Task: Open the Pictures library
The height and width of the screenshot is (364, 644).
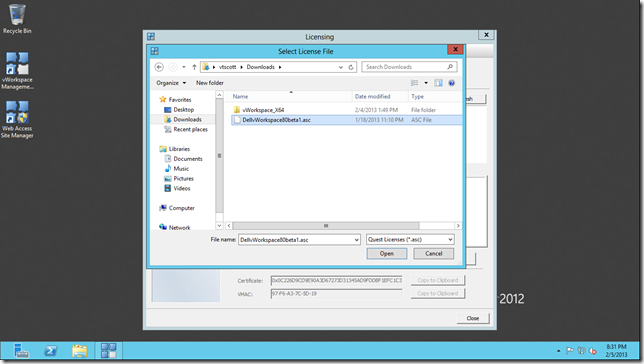Action: click(x=183, y=178)
